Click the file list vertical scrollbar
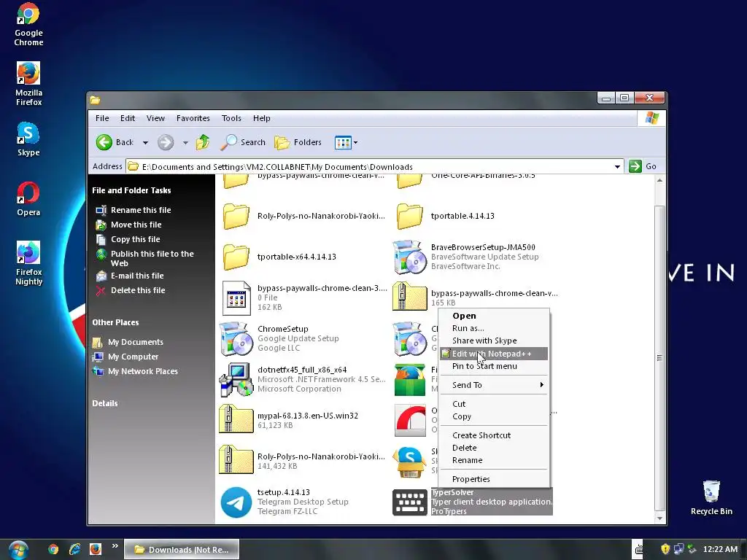 pos(659,358)
